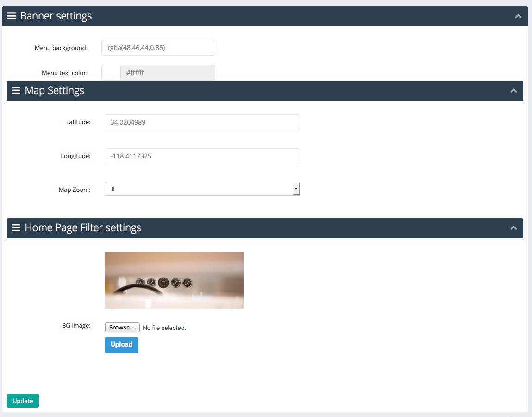Click the BG image preview thumbnail
This screenshot has width=532, height=417.
click(x=174, y=280)
